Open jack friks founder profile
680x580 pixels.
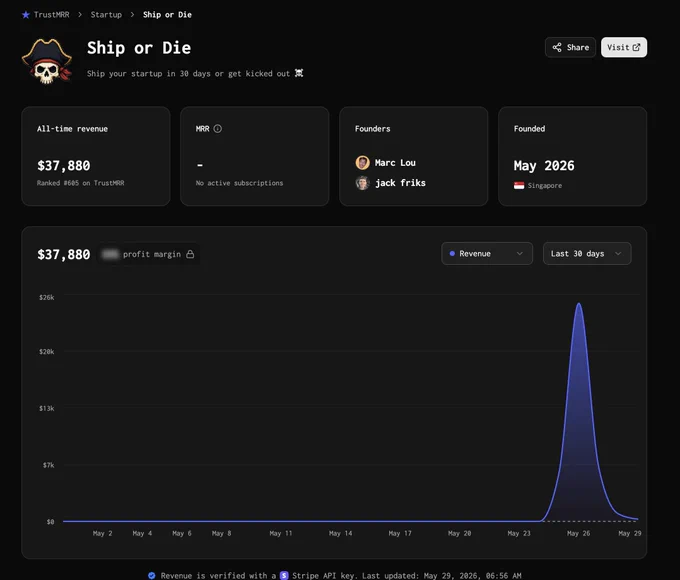(x=400, y=183)
